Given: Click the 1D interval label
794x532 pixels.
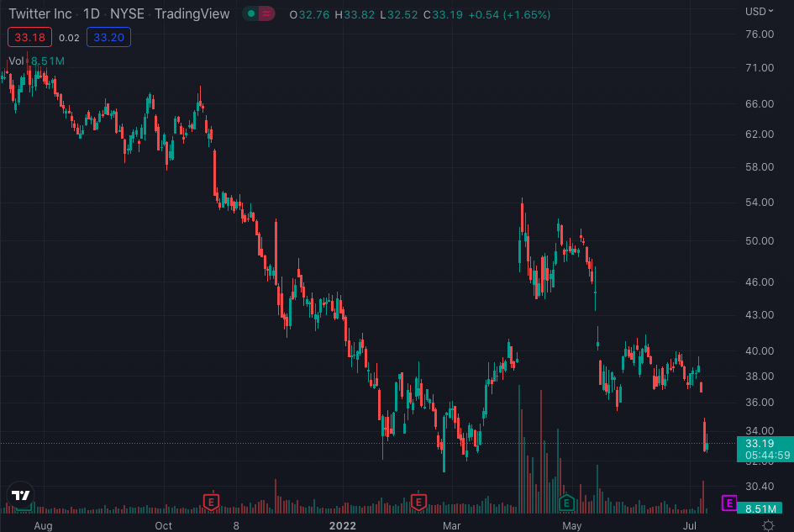Looking at the screenshot, I should tap(91, 13).
